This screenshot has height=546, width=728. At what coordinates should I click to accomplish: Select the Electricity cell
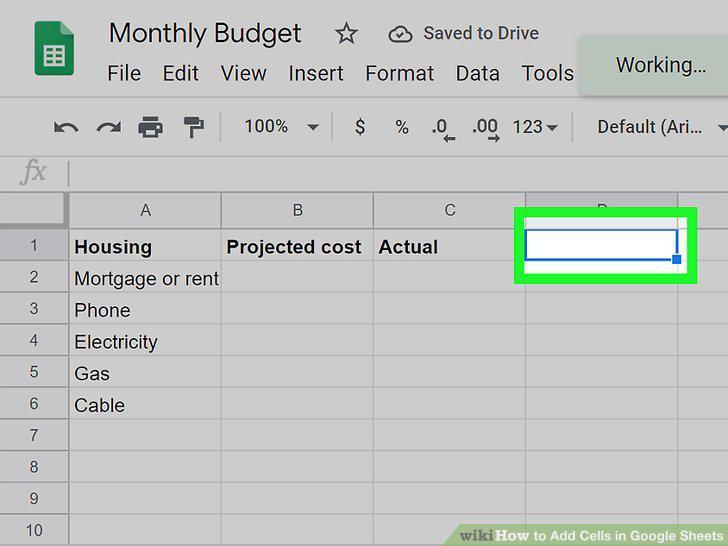[x=145, y=340]
